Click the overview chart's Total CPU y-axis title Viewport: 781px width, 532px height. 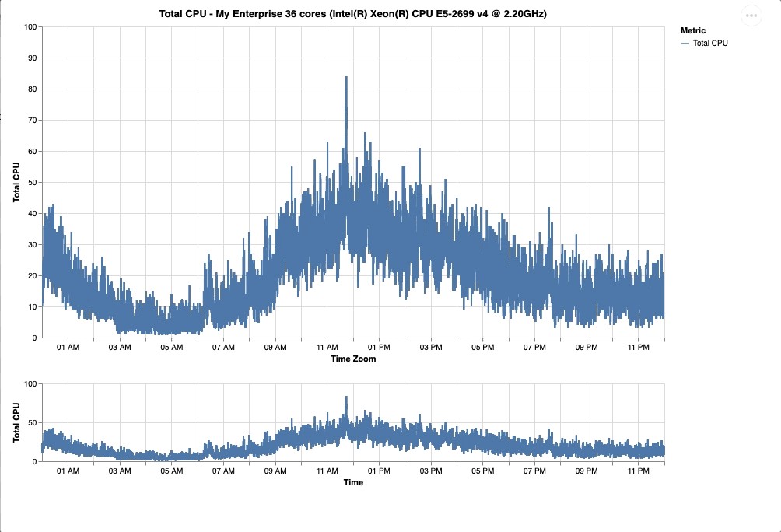(17, 422)
